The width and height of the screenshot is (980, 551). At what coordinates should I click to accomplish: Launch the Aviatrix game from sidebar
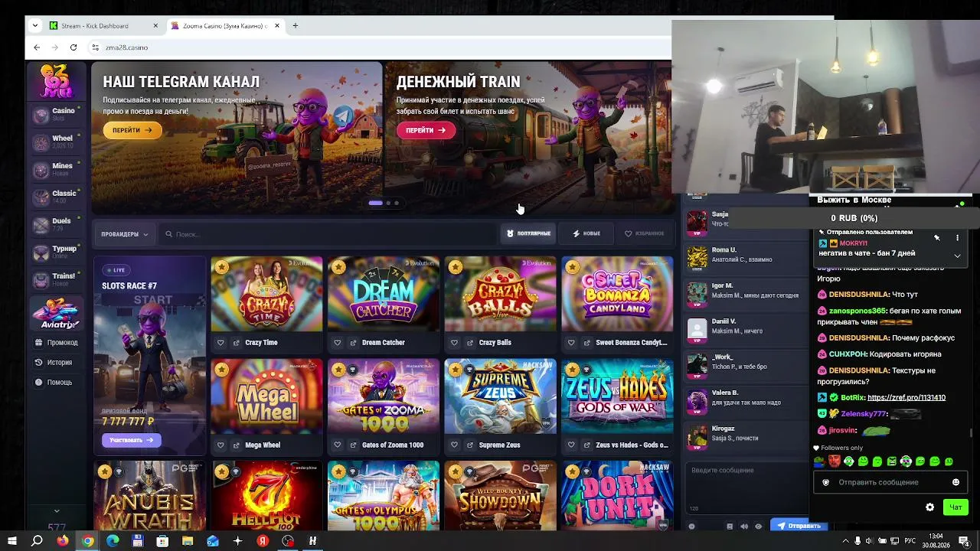tap(56, 312)
